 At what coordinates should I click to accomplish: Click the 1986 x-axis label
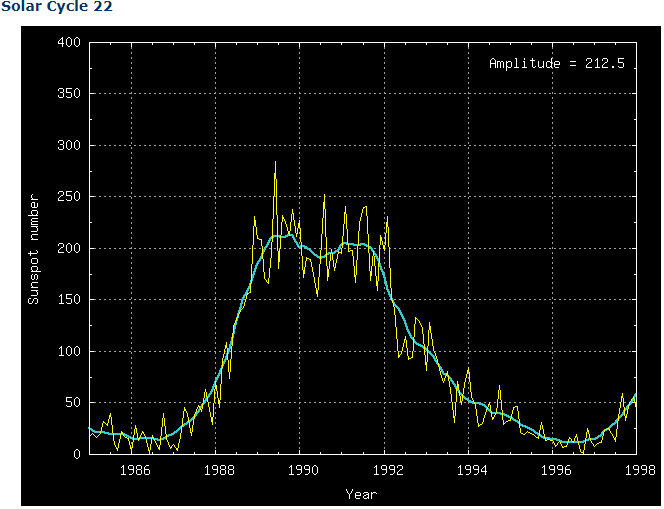[x=135, y=470]
